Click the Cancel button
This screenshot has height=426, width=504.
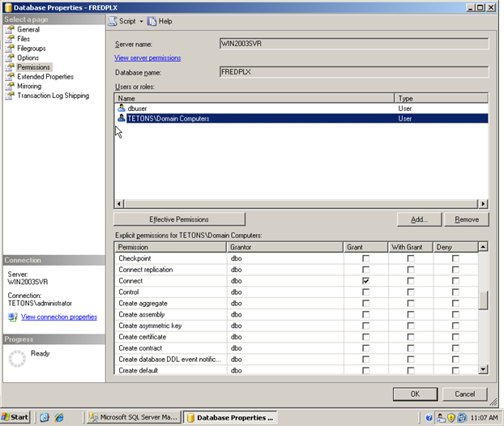[465, 394]
